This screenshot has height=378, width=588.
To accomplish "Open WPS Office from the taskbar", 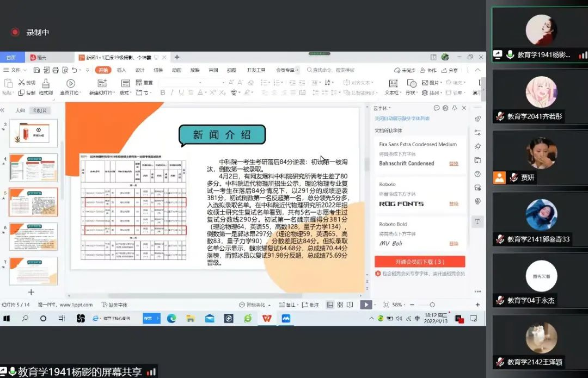I will 267,318.
